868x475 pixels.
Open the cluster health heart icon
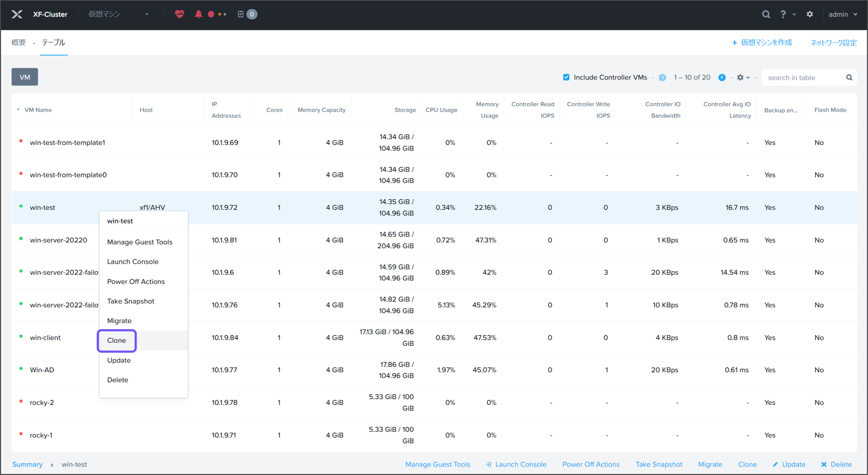179,14
